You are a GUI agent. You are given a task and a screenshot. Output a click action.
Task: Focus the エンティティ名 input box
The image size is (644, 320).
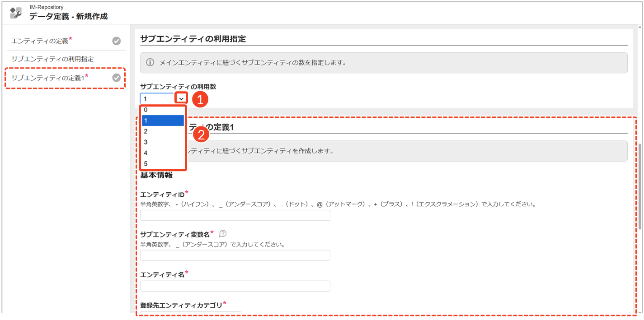tap(235, 286)
